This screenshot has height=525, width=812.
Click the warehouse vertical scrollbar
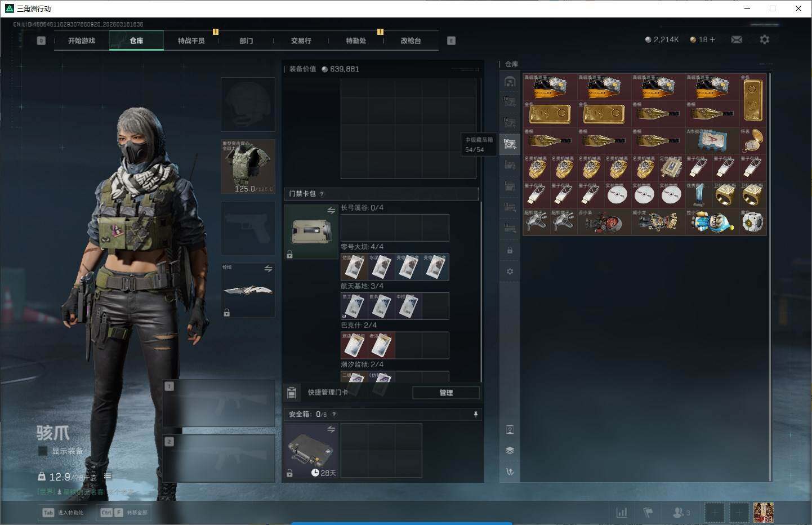[769, 276]
